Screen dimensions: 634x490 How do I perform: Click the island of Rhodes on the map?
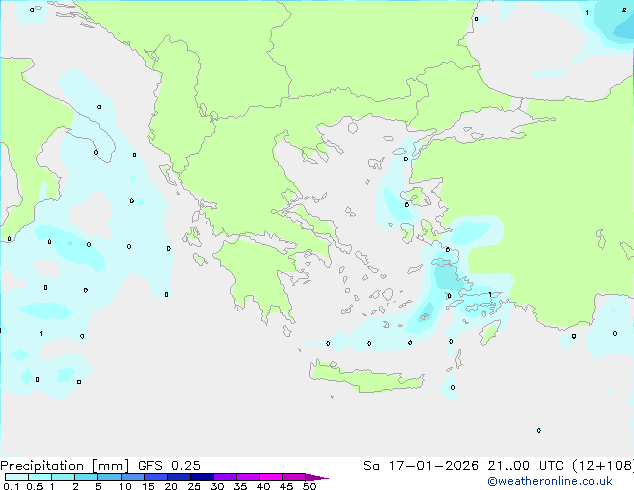(490, 332)
